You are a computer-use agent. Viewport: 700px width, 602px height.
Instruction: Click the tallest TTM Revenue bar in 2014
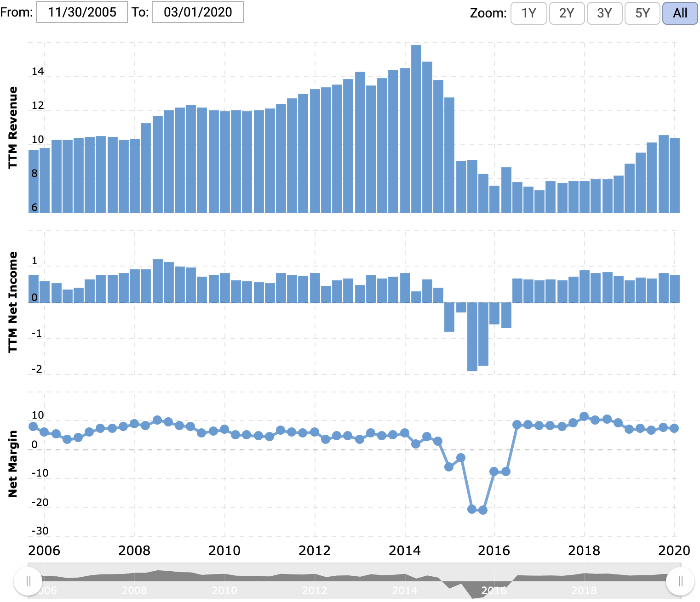(x=416, y=129)
